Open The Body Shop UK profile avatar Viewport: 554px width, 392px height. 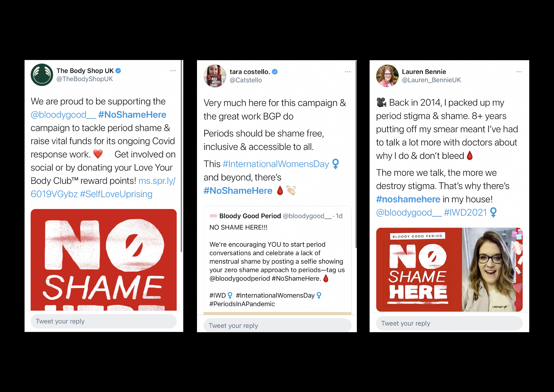[x=42, y=75]
